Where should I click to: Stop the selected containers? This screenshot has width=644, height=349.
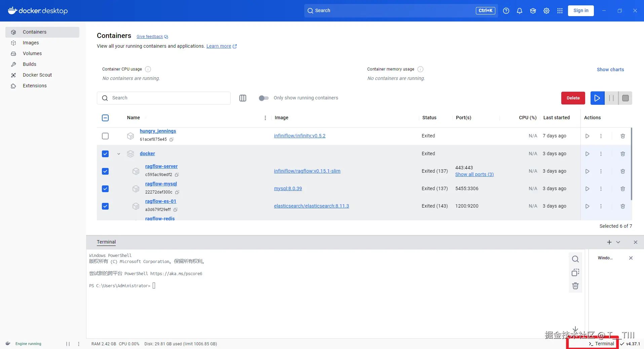626,98
